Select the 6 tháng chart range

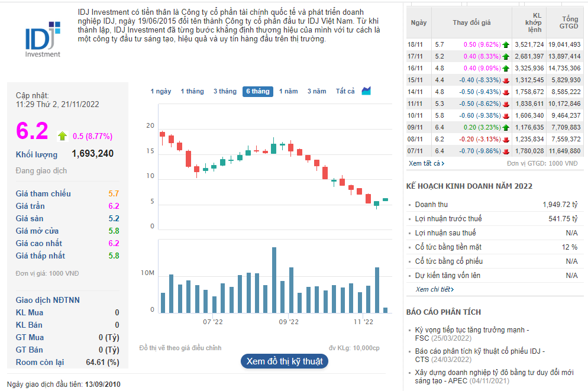coord(258,91)
